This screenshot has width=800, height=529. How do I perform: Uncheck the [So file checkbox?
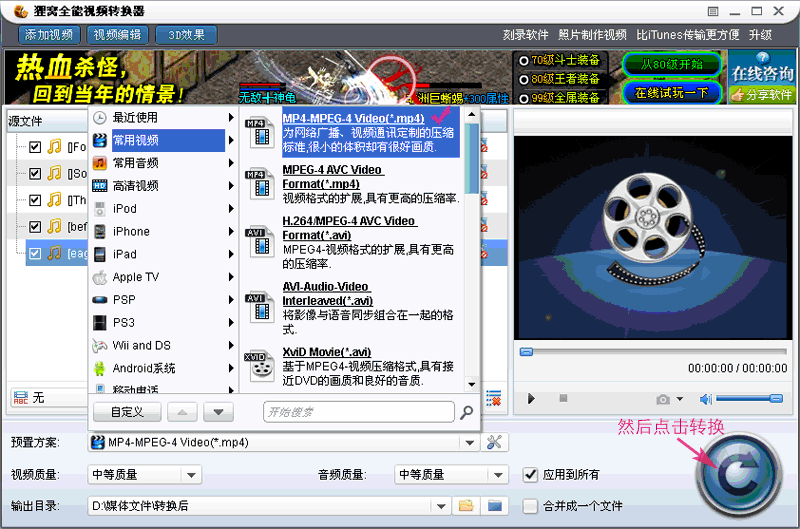click(35, 173)
